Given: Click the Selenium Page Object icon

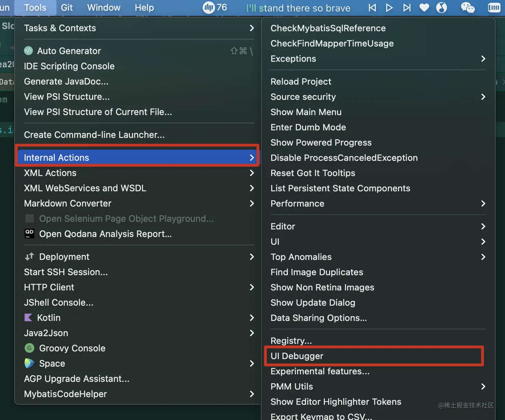Looking at the screenshot, I should point(29,218).
